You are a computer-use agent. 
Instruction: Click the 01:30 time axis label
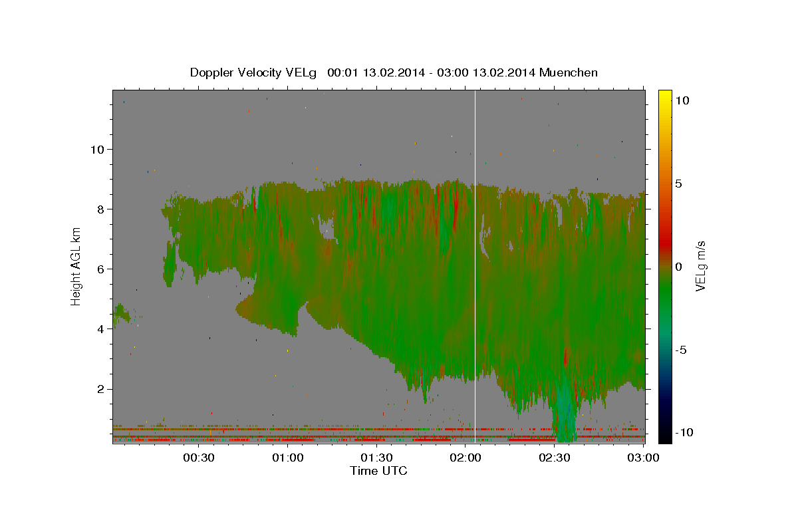pos(377,458)
